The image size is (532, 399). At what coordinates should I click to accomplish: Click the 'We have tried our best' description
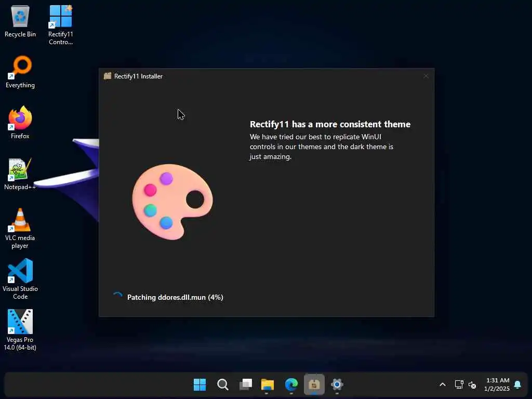point(321,147)
